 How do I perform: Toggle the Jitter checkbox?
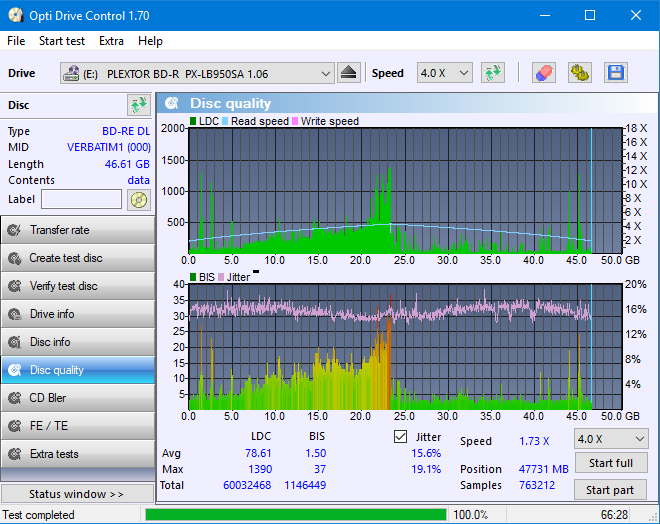coord(400,437)
